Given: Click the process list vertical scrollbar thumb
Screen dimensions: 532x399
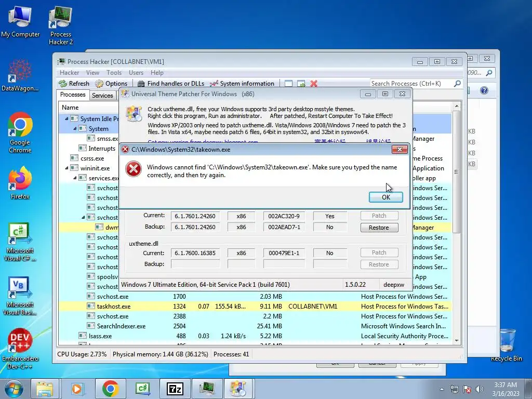Looking at the screenshot, I should pyautogui.click(x=456, y=171).
